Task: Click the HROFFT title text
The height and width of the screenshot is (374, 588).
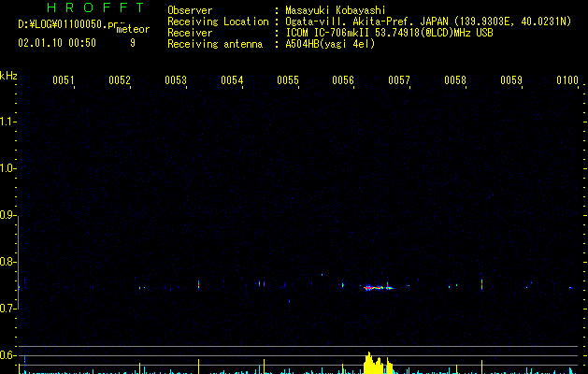Action: point(95,7)
